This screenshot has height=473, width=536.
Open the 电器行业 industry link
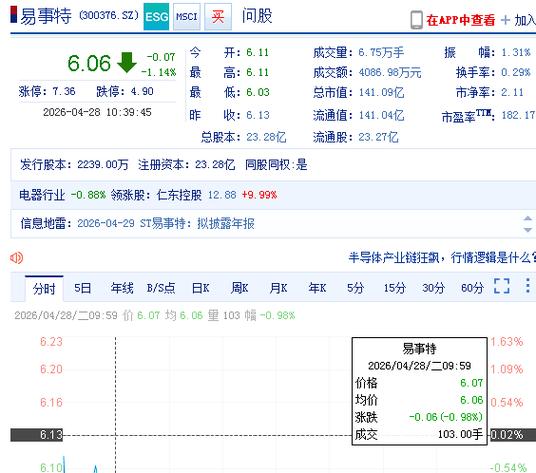click(42, 195)
